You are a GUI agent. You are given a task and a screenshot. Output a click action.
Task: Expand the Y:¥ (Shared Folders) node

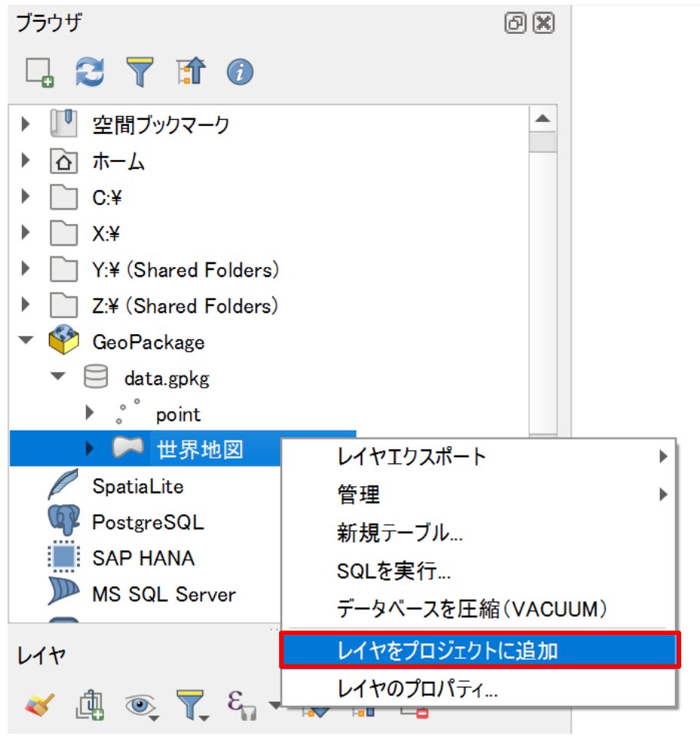(x=26, y=269)
